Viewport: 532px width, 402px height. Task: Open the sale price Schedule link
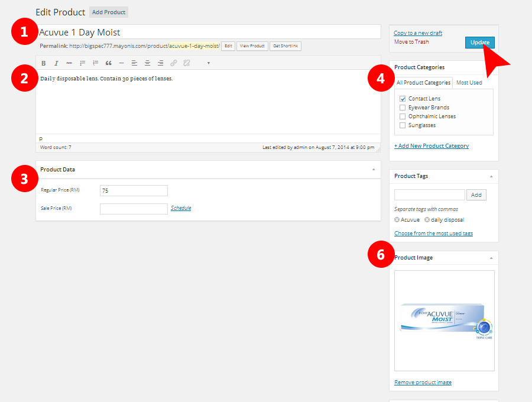(181, 208)
